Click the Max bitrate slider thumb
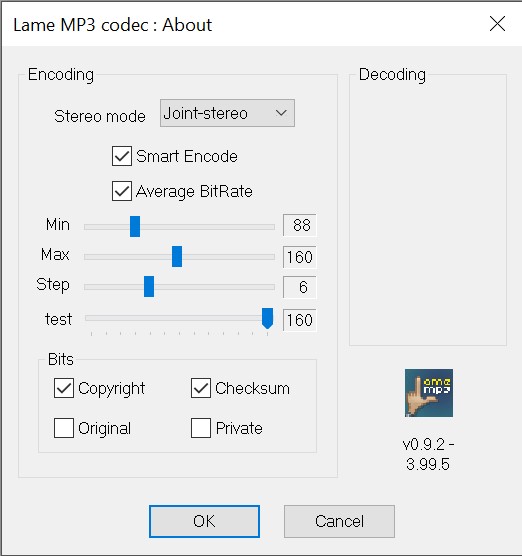This screenshot has width=522, height=556. pos(177,256)
